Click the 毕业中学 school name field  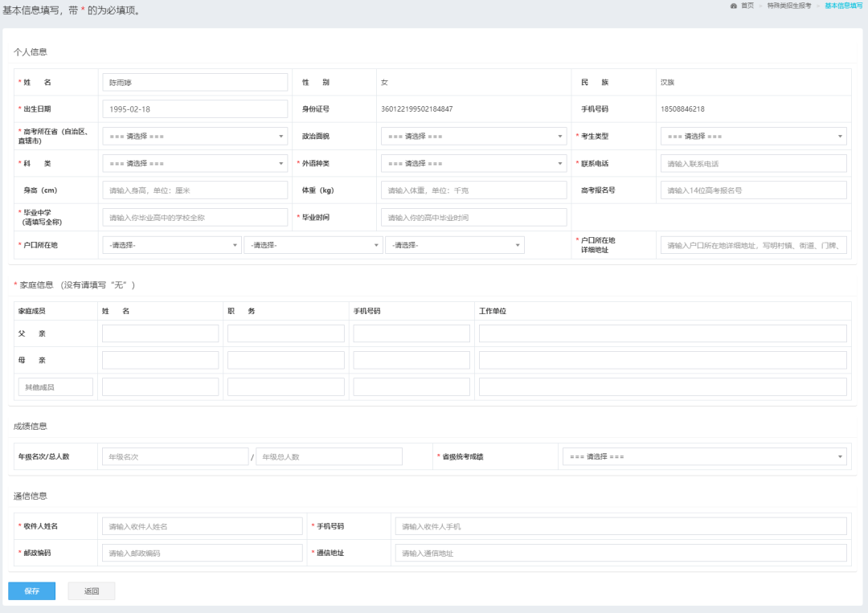click(x=194, y=218)
